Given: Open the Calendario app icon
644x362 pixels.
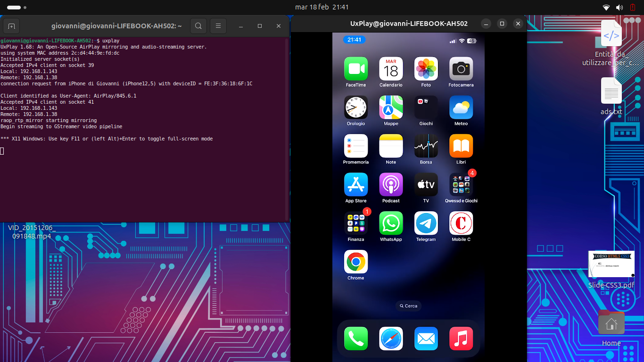Looking at the screenshot, I should coord(391,69).
